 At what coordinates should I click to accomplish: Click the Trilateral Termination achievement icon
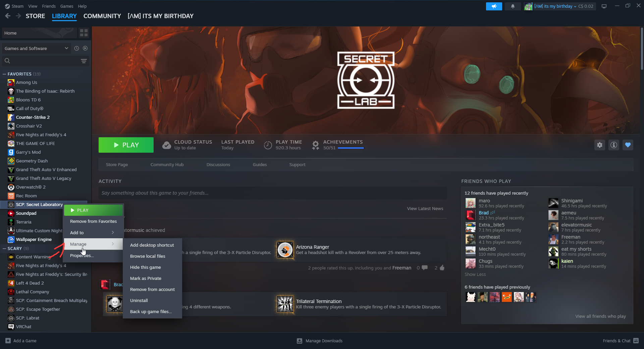[285, 304]
